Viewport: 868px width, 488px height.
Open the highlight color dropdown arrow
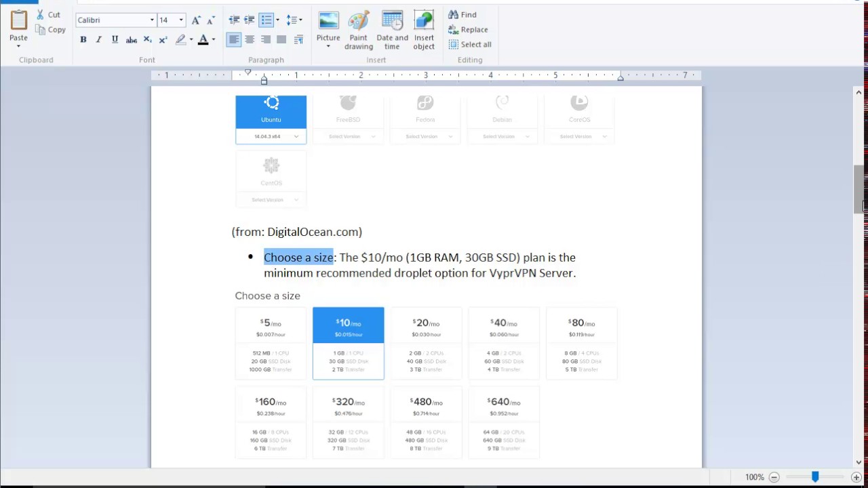point(191,40)
